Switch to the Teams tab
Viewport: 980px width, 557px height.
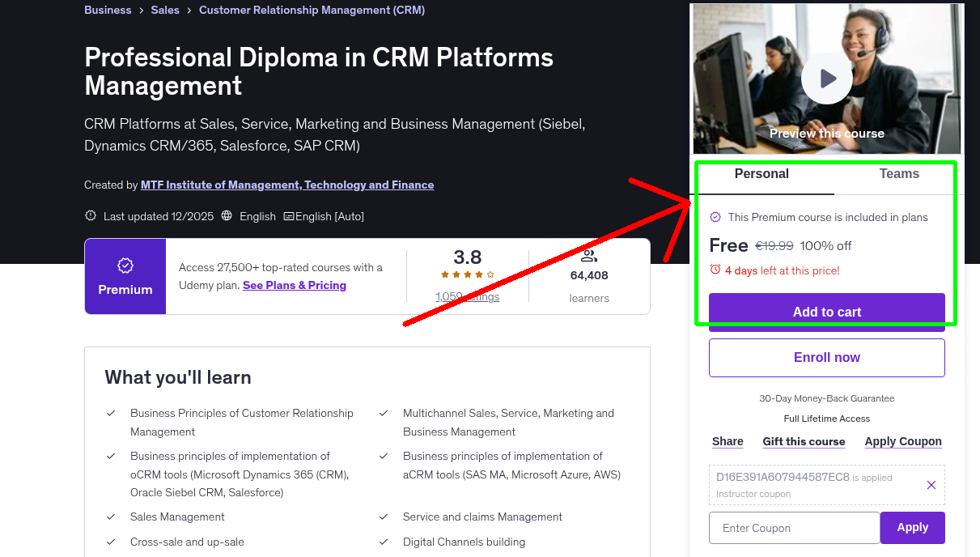[x=898, y=173]
